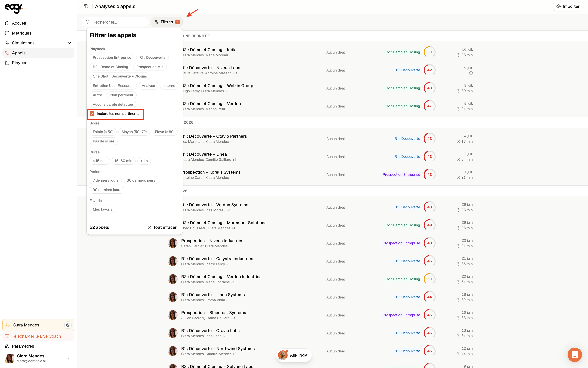Screen dimensions: 588x368
Task: Select 90 derniers jours period
Action: 107,190
